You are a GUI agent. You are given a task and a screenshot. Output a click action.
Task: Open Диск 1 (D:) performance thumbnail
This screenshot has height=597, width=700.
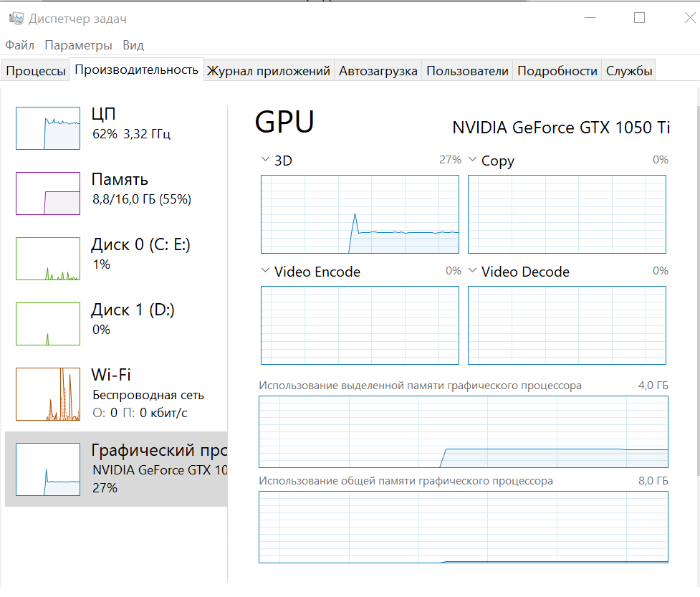pos(48,324)
